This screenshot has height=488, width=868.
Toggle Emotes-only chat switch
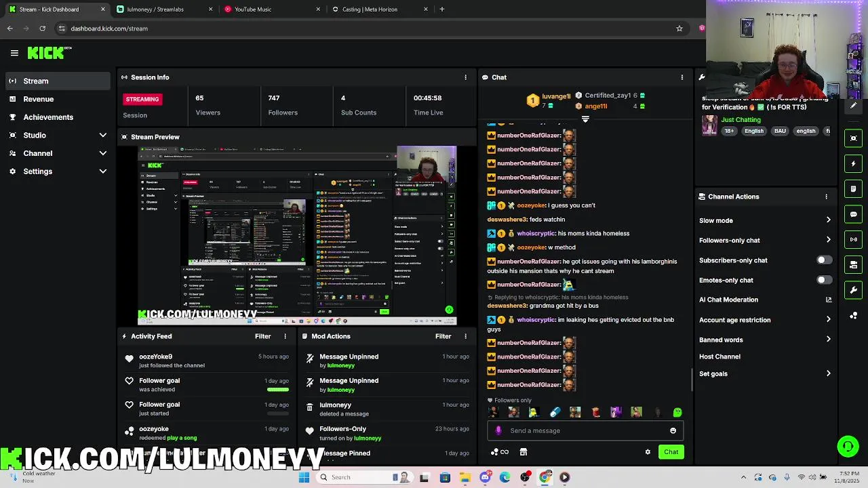824,280
